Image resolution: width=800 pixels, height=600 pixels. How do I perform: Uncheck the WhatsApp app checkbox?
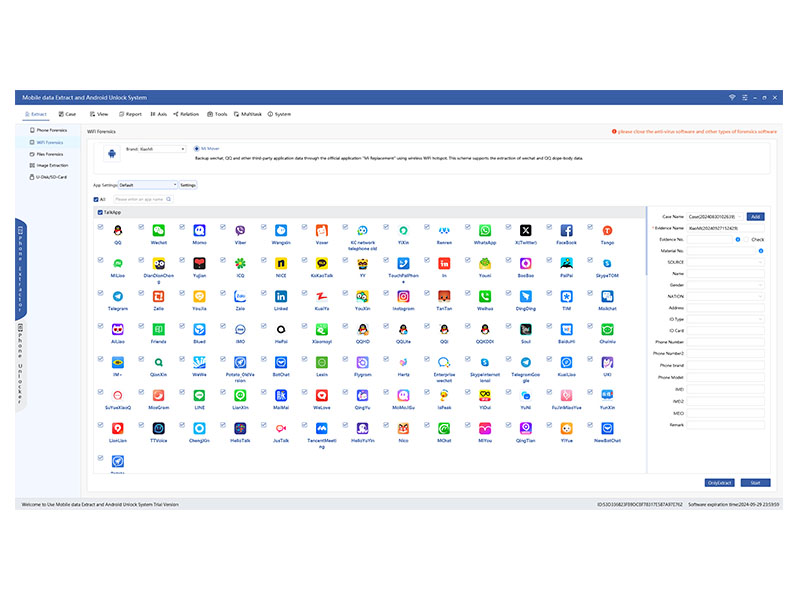pos(467,227)
